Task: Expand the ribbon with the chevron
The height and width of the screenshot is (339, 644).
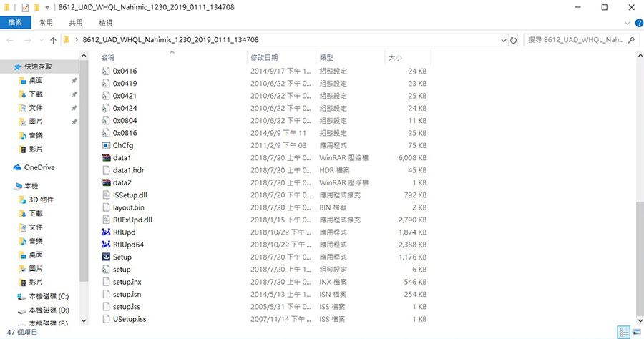Action: pyautogui.click(x=627, y=23)
